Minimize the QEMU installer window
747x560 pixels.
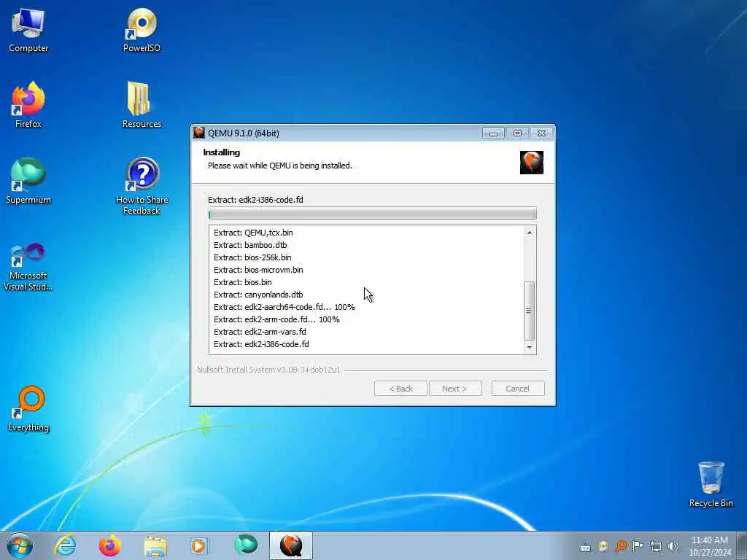pos(493,133)
